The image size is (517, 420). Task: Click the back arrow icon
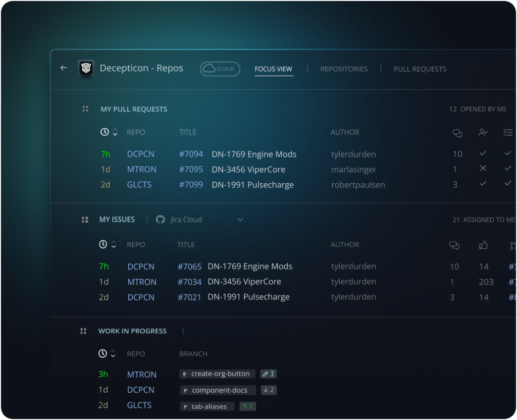[x=64, y=68]
